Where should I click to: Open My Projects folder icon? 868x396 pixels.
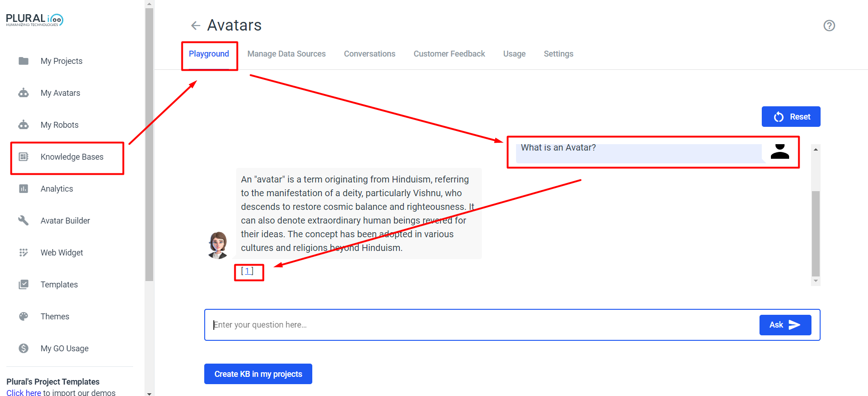24,61
